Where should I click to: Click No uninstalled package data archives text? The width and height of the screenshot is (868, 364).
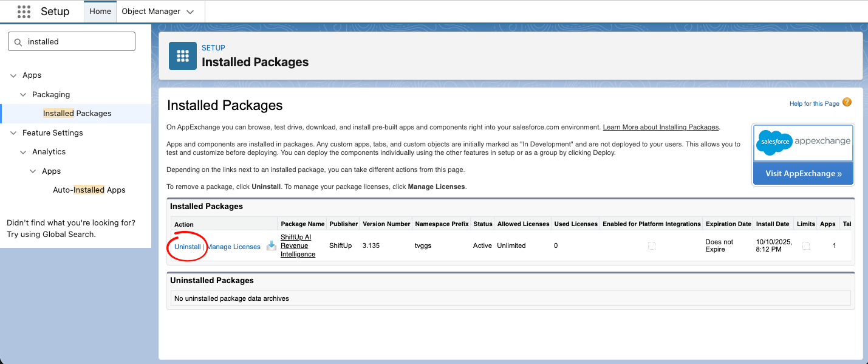pyautogui.click(x=231, y=298)
